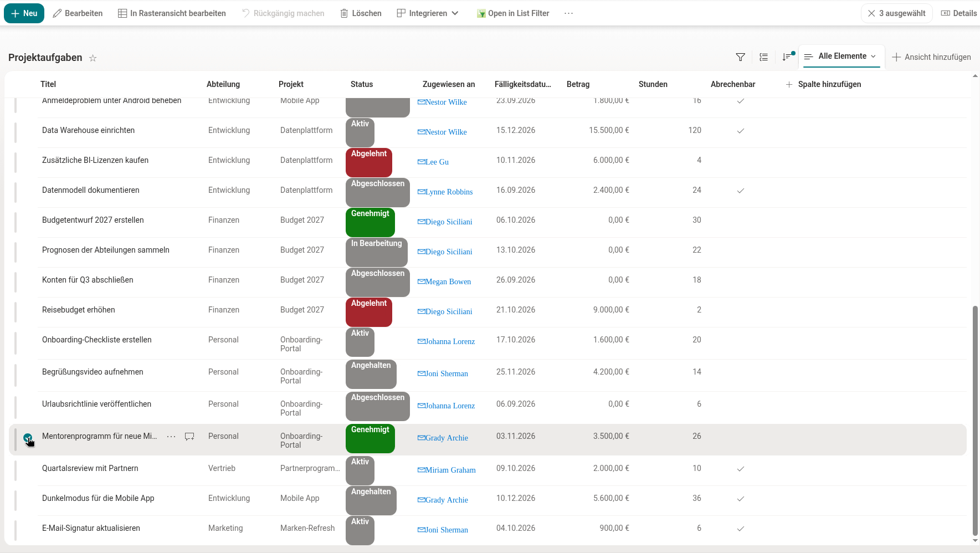Screen dimensions: 980x553
Task: Click the mail icon beside Lee Gu
Action: pos(421,162)
